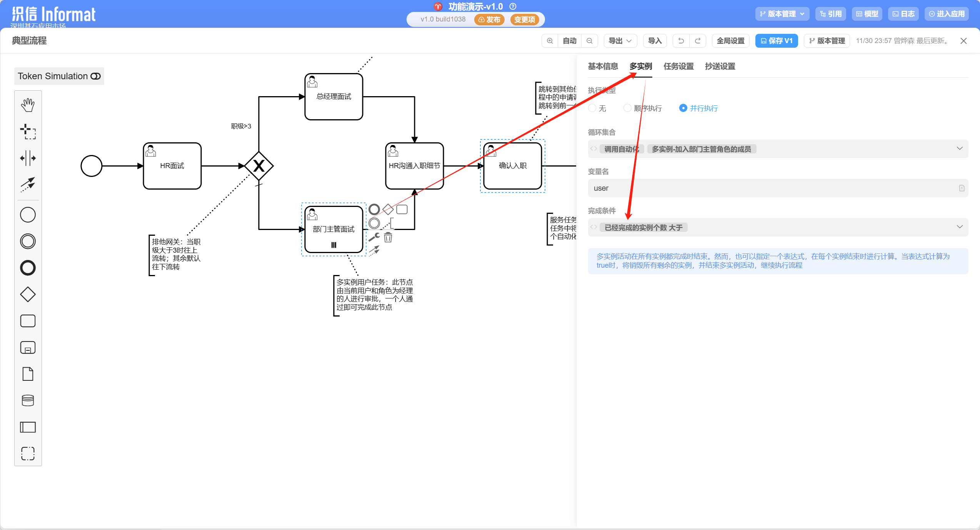The width and height of the screenshot is (980, 530).
Task: Select the Hand tool in palette
Action: pos(28,105)
